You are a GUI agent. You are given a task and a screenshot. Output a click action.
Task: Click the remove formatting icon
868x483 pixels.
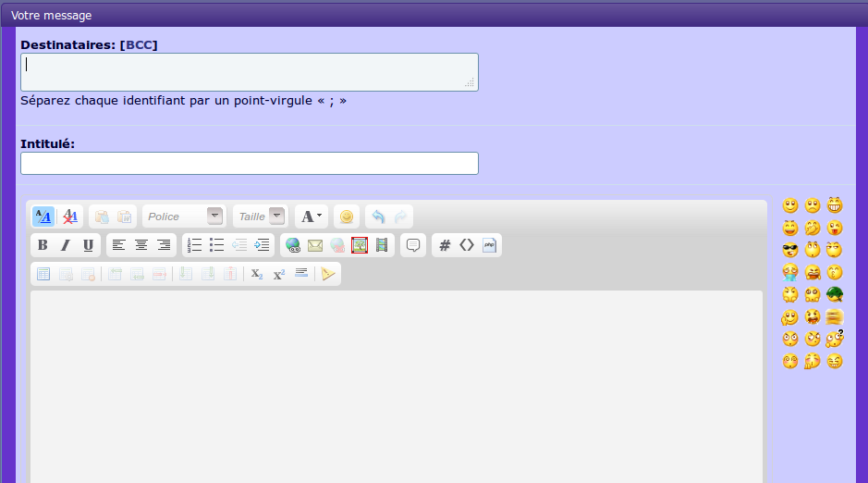click(x=70, y=217)
